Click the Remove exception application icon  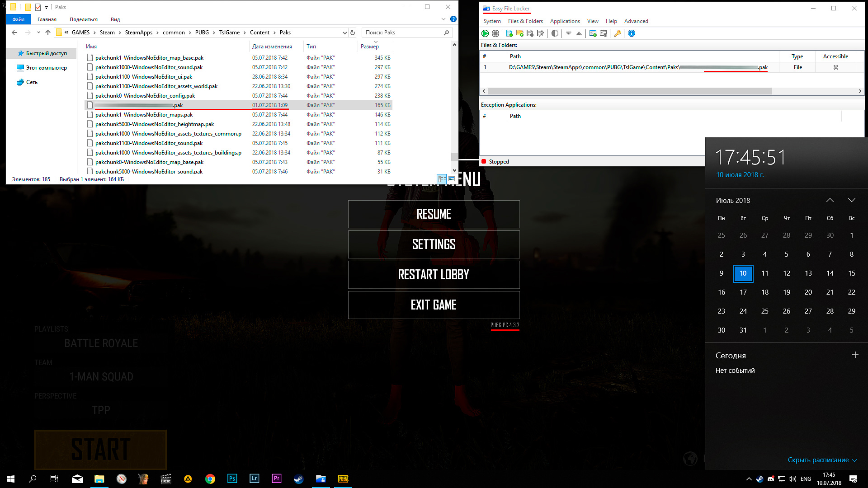pos(603,33)
